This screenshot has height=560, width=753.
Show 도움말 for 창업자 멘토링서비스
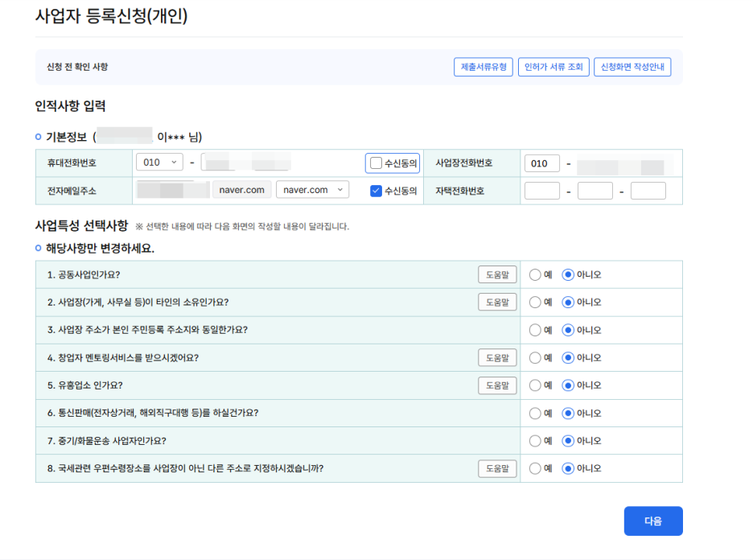click(x=497, y=357)
